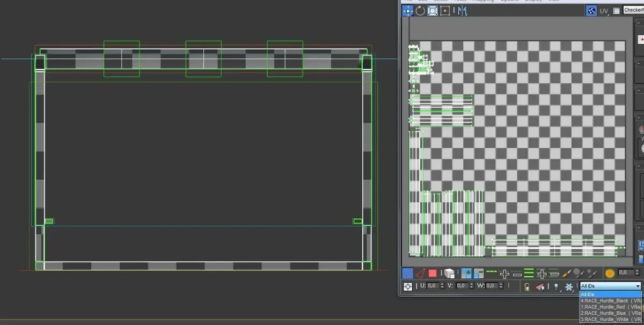644x325 pixels.
Task: Click the green dashed Loop UV edges icon
Action: coord(492,272)
